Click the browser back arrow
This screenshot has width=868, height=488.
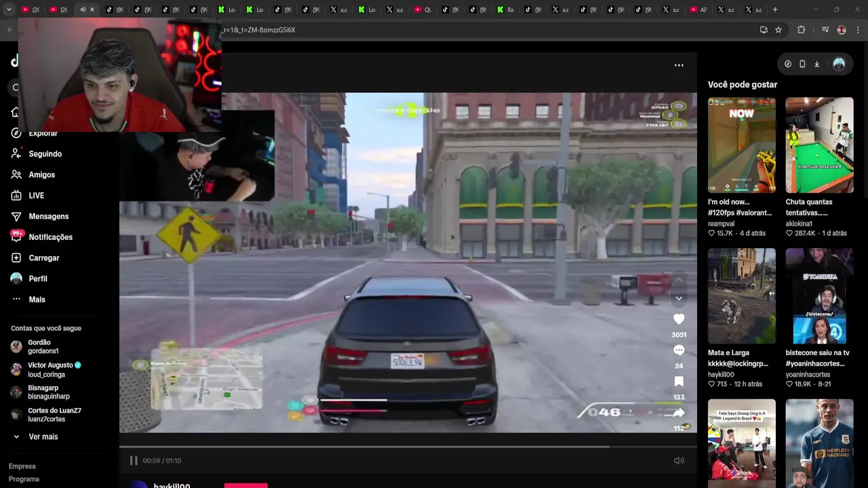tap(9, 30)
